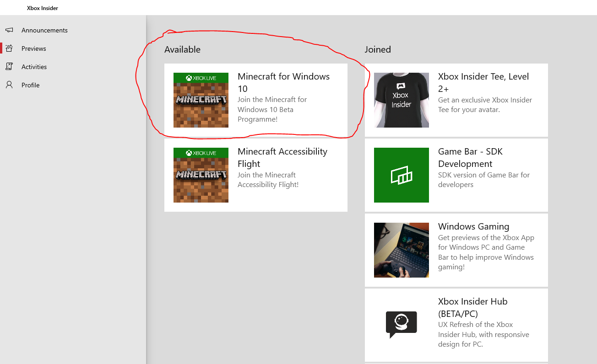Click 'Get previews of the Xbox App' description
The image size is (597, 364).
tap(486, 252)
